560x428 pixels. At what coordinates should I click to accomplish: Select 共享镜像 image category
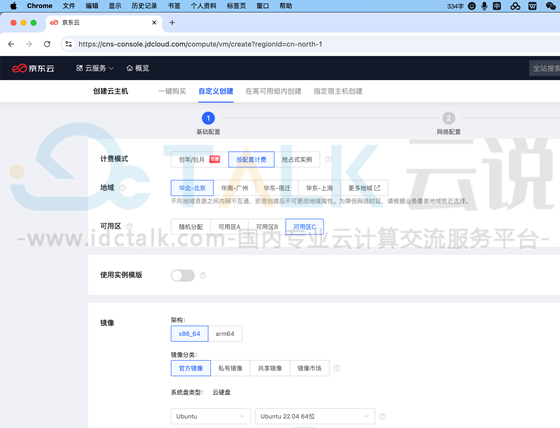coord(270,368)
